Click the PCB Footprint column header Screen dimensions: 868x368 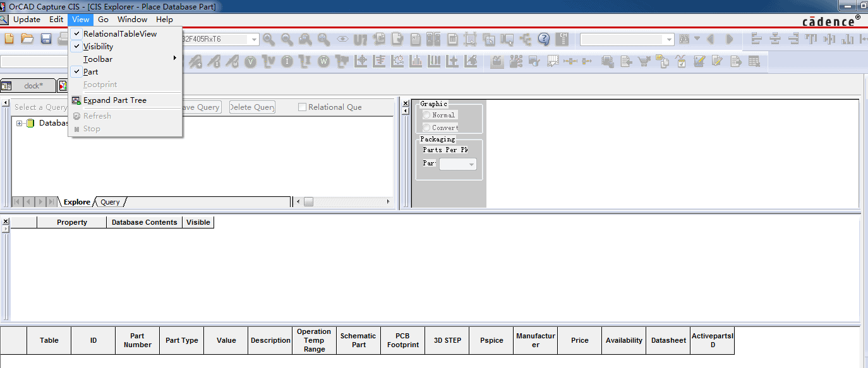[x=403, y=340]
